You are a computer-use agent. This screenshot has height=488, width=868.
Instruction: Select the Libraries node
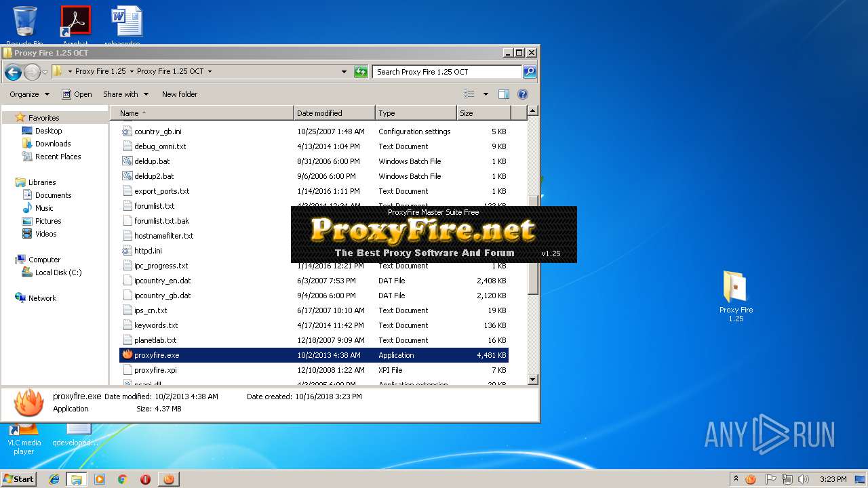pyautogui.click(x=42, y=182)
